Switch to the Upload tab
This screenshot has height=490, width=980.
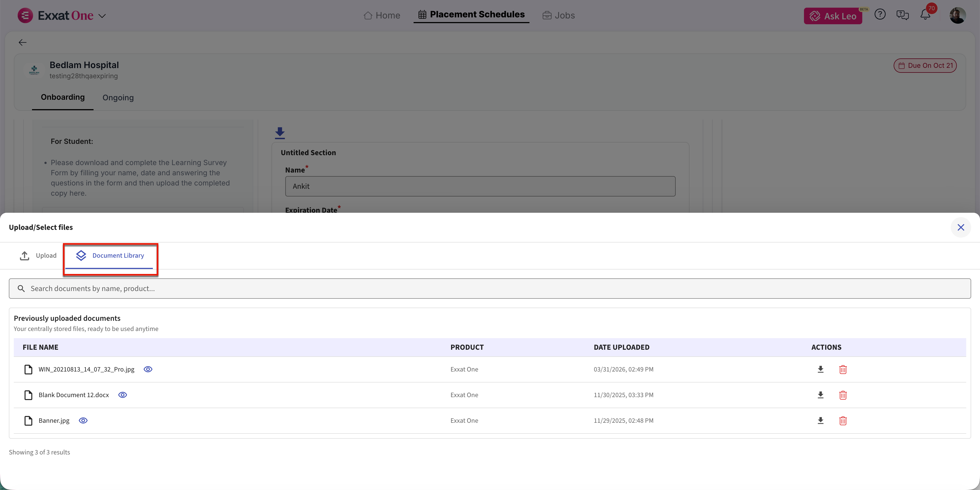point(38,255)
